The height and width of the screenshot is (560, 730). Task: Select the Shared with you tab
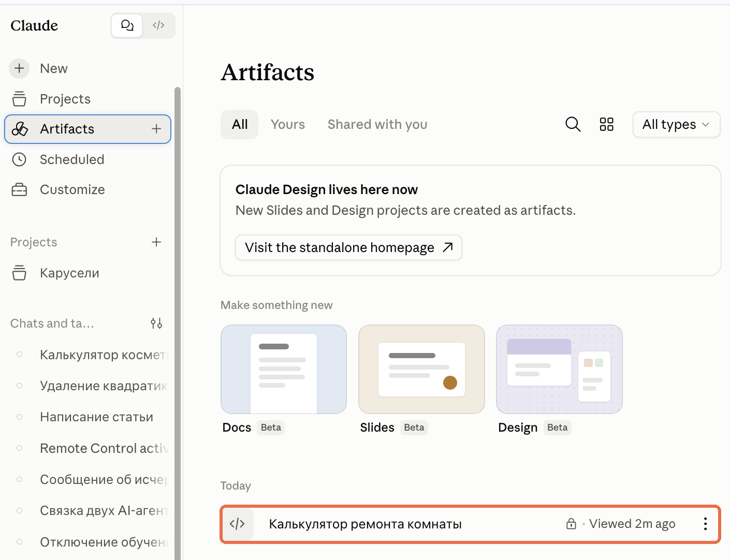click(x=377, y=124)
